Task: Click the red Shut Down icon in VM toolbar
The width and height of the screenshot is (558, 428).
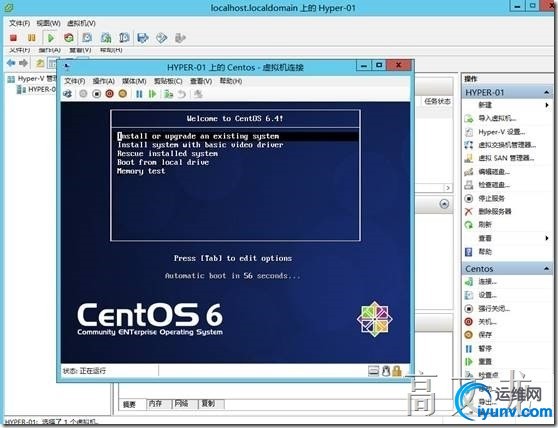Action: coord(110,94)
